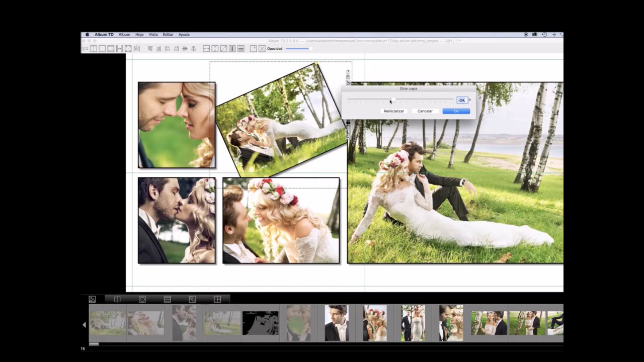Click the help question mark on layer

(348, 72)
